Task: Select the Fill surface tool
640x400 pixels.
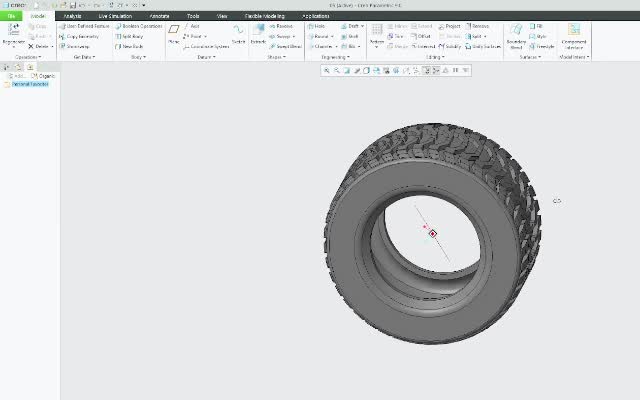Action: coord(536,26)
